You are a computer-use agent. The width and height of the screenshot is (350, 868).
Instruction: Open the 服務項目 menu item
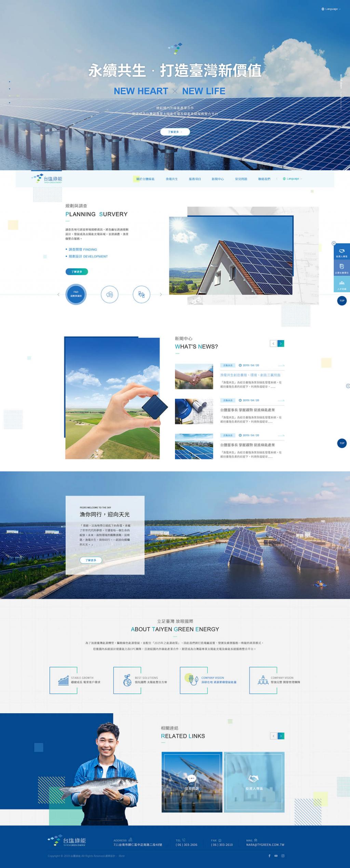point(195,179)
